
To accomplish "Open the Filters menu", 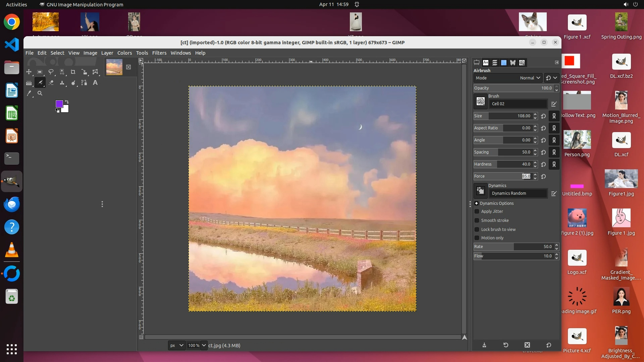I will [x=159, y=53].
